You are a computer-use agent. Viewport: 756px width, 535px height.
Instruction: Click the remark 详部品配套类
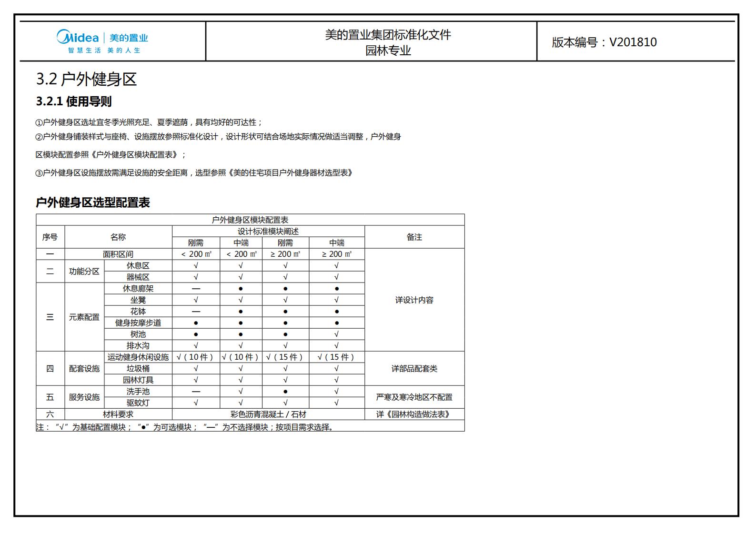coord(414,369)
